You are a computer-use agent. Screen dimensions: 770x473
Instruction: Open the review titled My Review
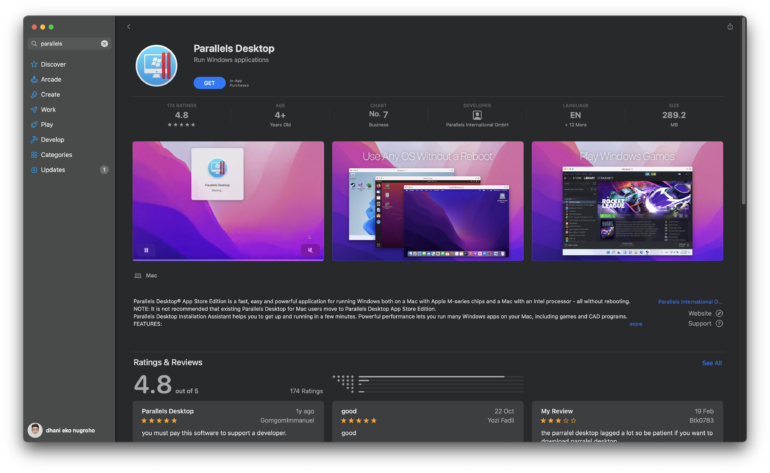627,421
